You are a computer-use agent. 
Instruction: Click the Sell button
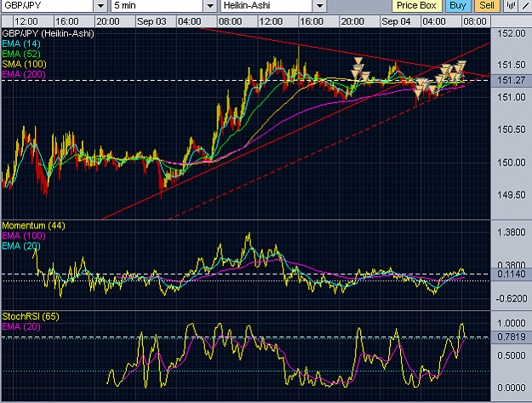[487, 6]
